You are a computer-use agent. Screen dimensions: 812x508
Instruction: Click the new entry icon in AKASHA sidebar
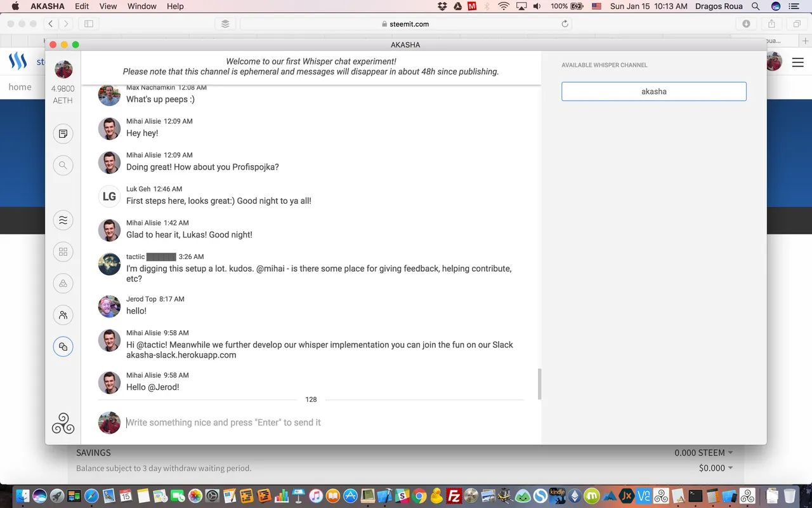tap(63, 134)
